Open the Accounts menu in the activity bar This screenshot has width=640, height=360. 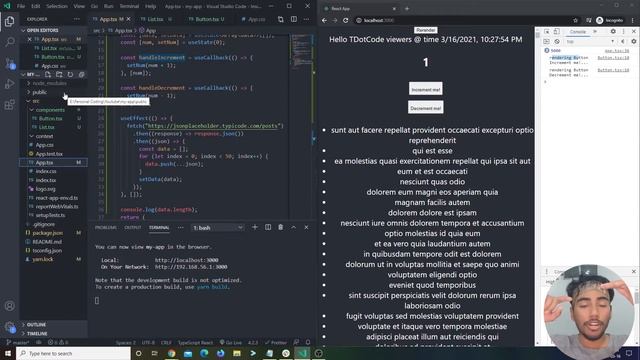click(x=9, y=306)
